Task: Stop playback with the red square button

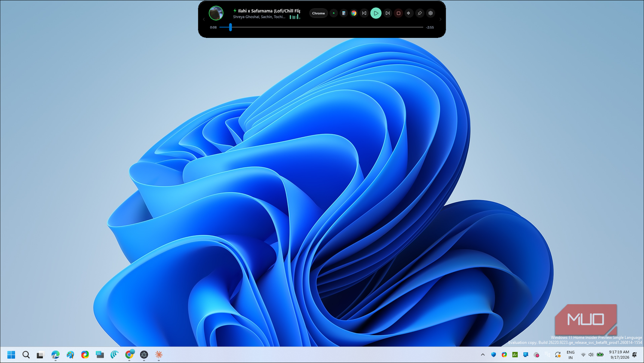Action: pos(398,13)
